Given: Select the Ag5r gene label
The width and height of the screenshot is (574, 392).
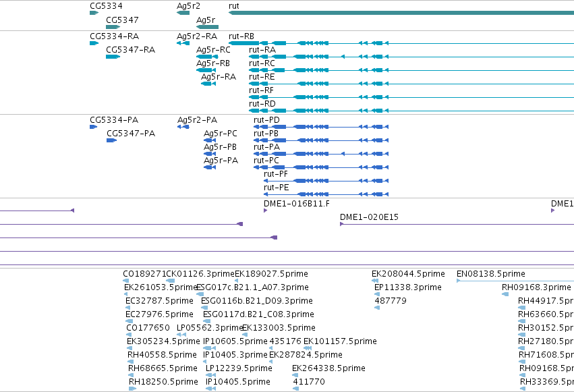Looking at the screenshot, I should pos(205,20).
